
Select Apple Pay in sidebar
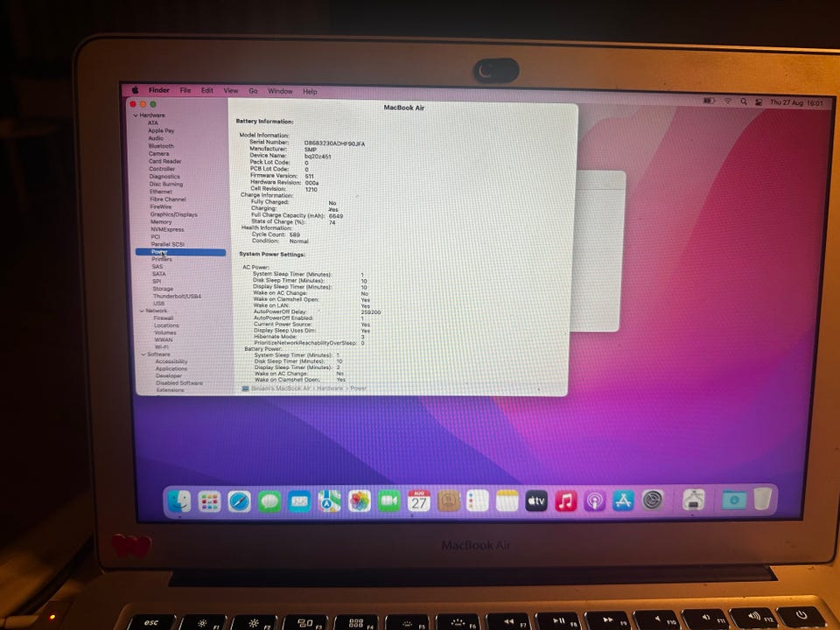point(161,130)
